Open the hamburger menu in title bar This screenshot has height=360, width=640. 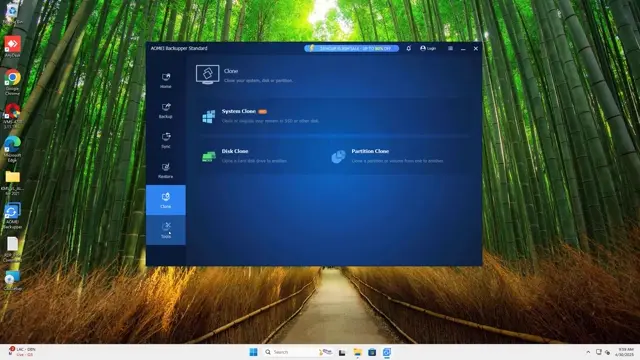450,48
